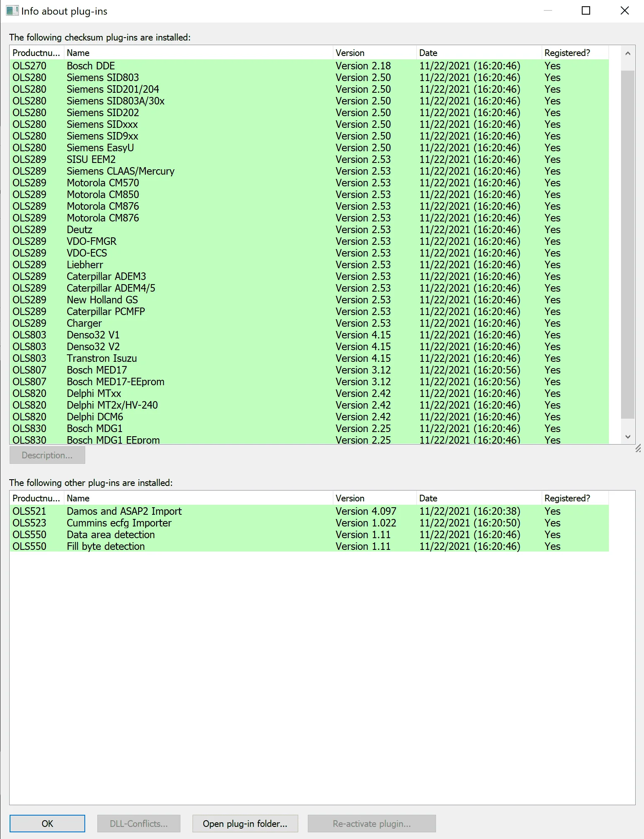644x839 pixels.
Task: Select the Bosch MDG1 row
Action: tap(309, 428)
